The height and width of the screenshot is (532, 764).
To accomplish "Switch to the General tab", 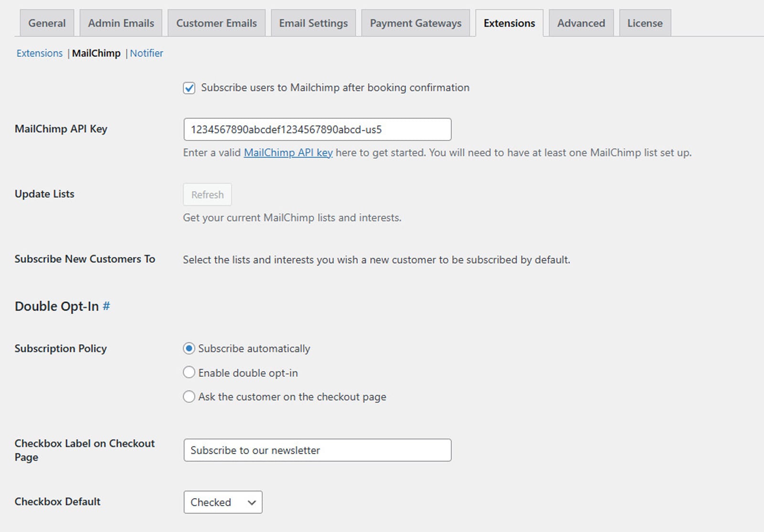I will pyautogui.click(x=46, y=22).
